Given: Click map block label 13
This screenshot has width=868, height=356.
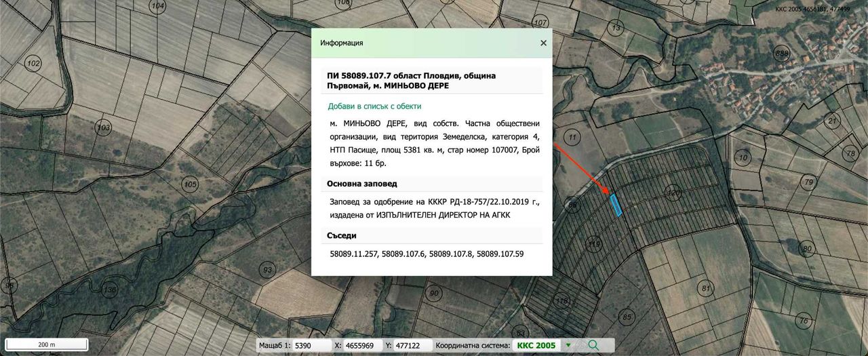Looking at the screenshot, I should click(616, 28).
